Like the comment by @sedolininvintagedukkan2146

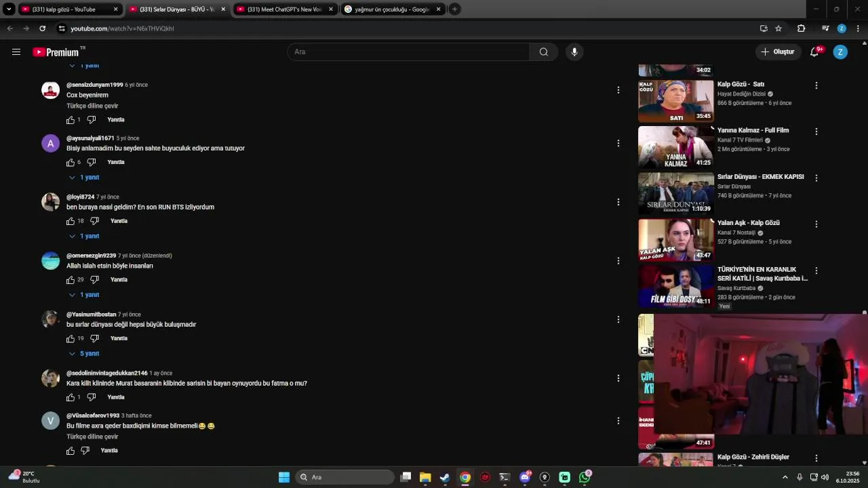pyautogui.click(x=71, y=397)
